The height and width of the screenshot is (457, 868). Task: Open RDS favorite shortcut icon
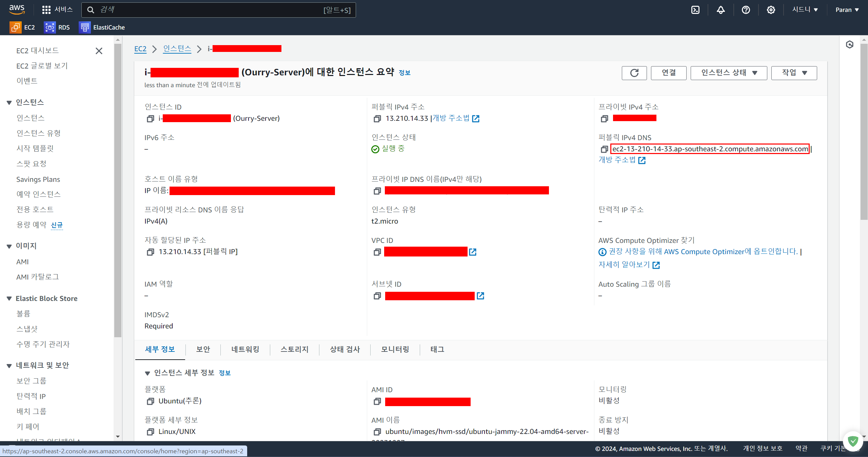point(50,27)
